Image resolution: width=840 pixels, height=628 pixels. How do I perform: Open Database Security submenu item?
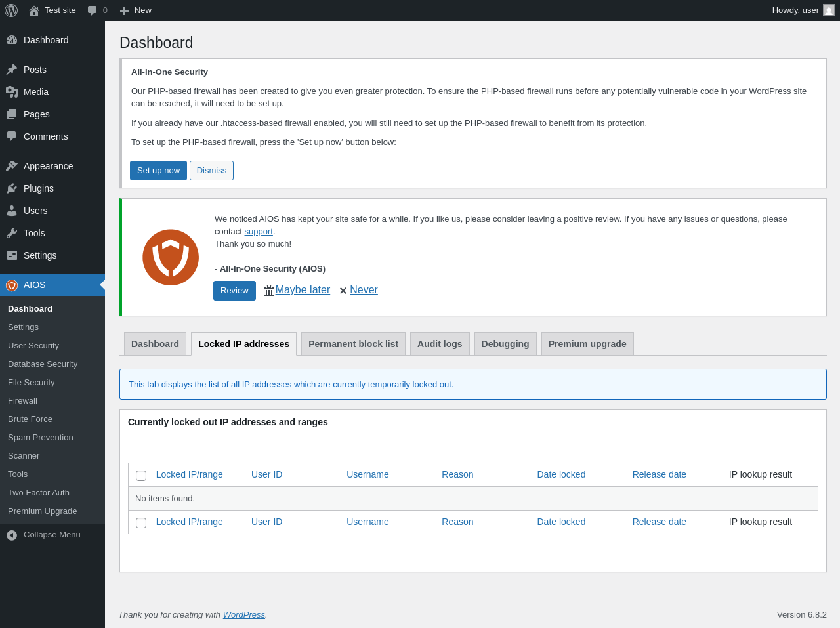coord(52,364)
